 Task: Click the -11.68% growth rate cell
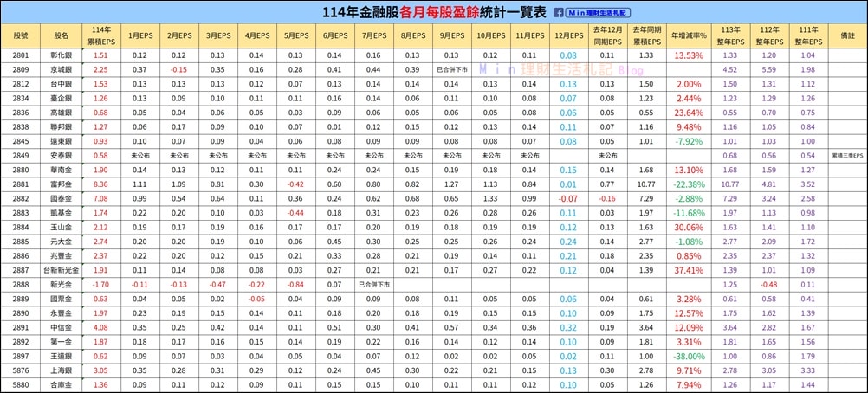[x=689, y=213]
